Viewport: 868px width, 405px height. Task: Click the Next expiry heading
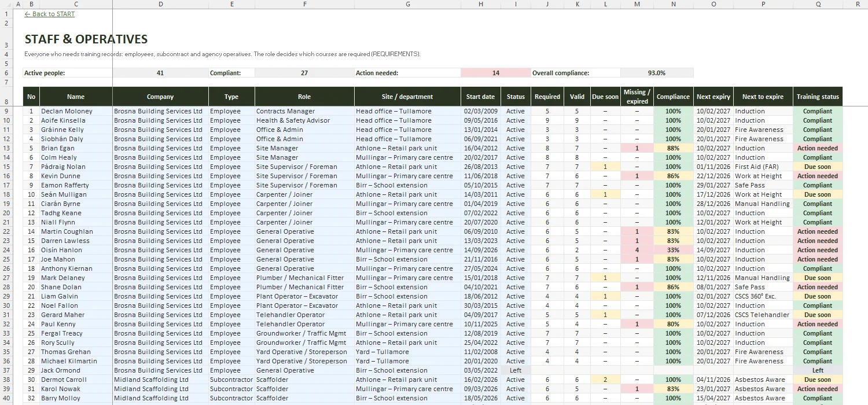713,97
